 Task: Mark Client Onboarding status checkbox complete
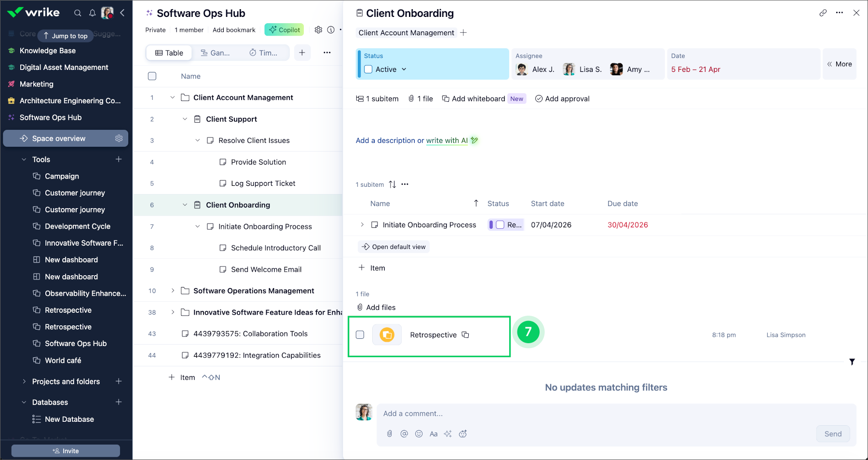[368, 70]
